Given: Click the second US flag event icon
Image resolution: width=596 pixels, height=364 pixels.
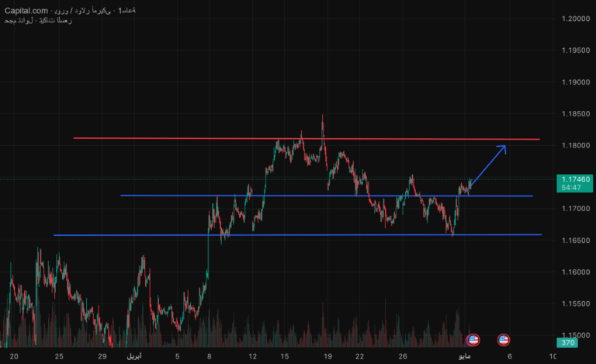Looking at the screenshot, I should click(x=503, y=340).
